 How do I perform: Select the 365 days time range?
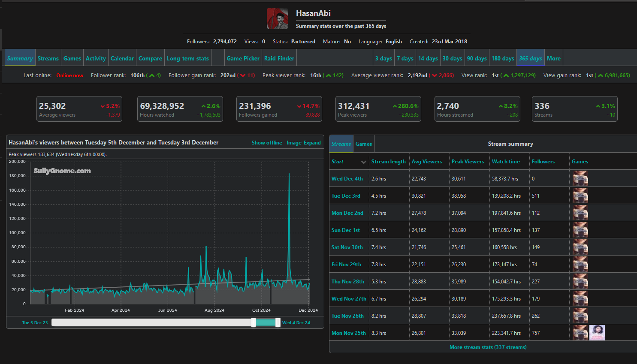click(531, 58)
